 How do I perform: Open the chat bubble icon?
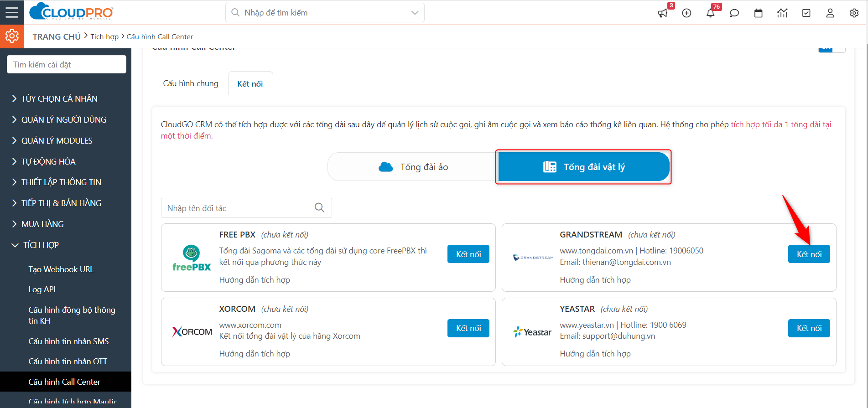coord(734,13)
